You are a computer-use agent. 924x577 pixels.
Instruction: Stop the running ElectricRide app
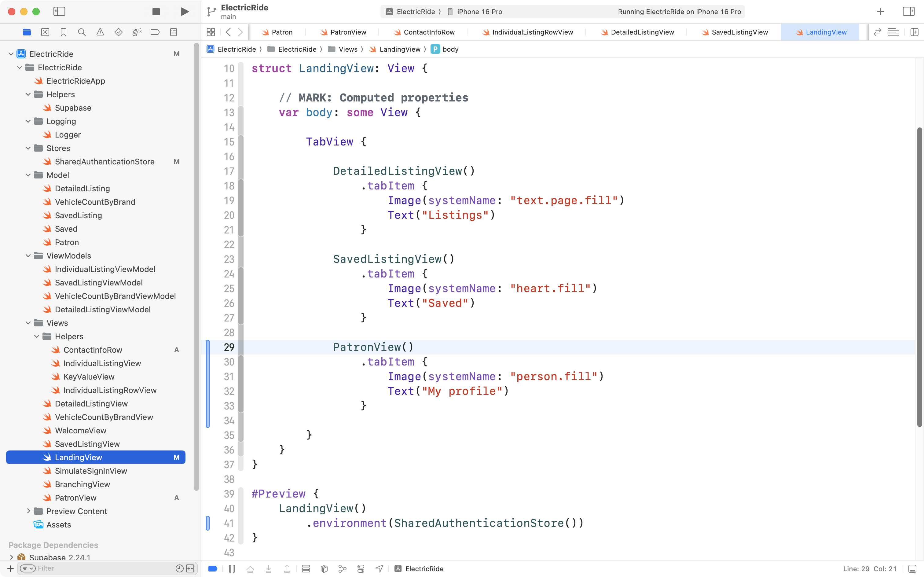click(156, 11)
